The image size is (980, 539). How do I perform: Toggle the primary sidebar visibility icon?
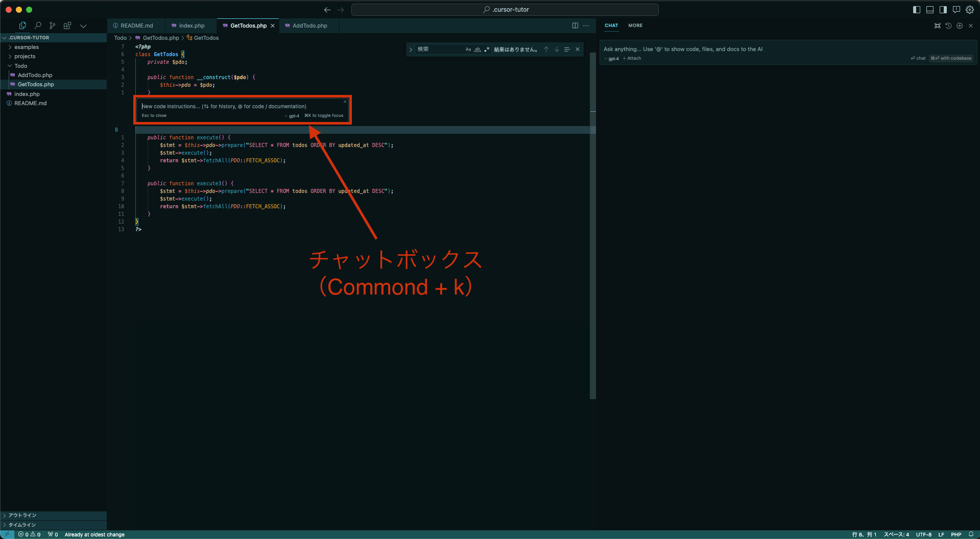917,10
